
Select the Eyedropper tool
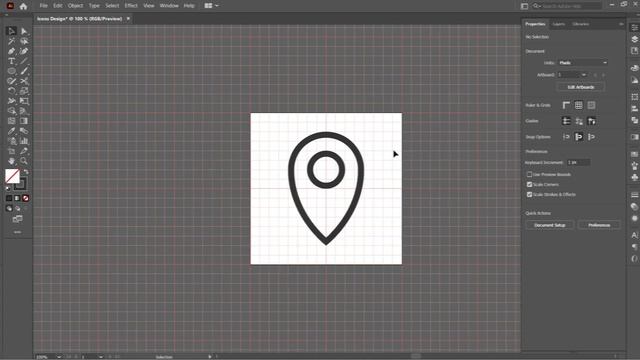[x=11, y=131]
